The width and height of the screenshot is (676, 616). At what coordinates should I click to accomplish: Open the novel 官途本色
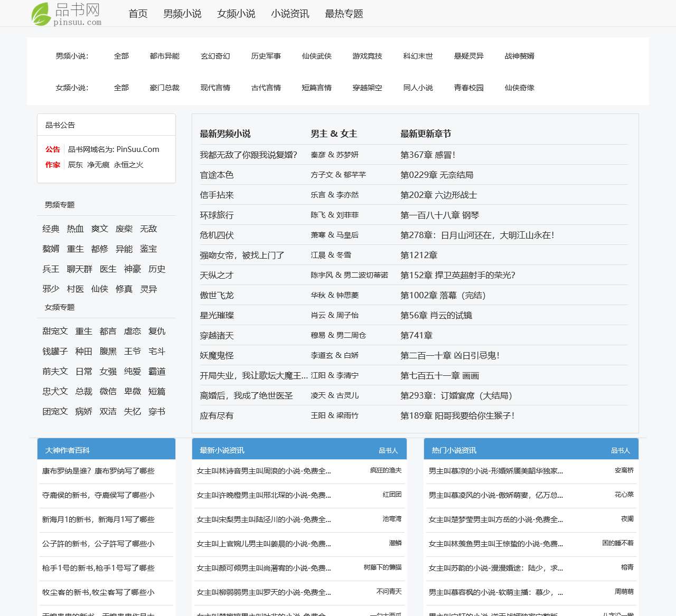(x=215, y=175)
